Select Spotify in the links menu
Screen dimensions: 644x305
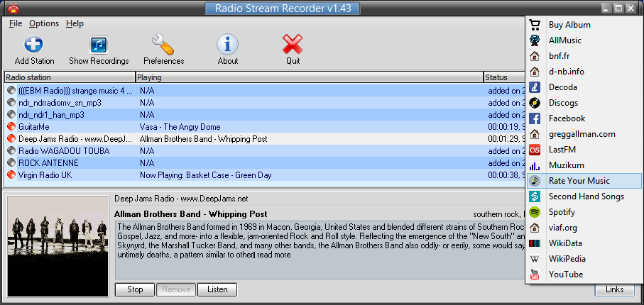pos(565,212)
